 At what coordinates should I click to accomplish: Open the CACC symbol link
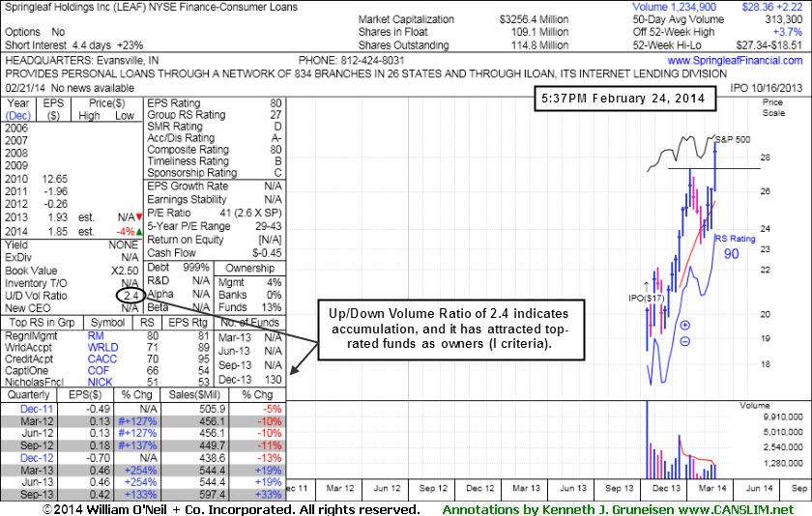click(102, 359)
